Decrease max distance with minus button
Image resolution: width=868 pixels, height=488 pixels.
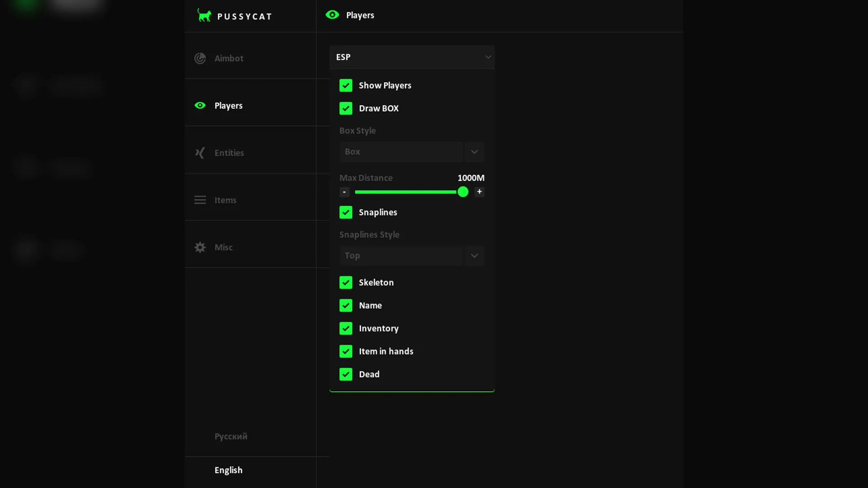click(344, 192)
